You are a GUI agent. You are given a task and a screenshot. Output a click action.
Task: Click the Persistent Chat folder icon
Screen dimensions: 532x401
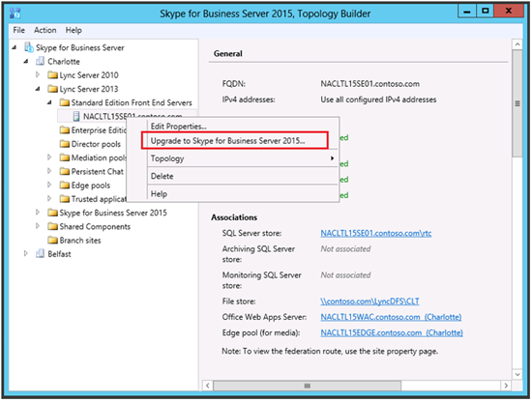click(65, 171)
